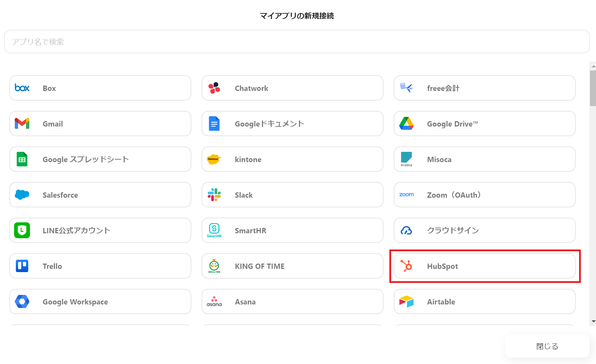Choose the Gmail app label
596x364 pixels.
pos(53,124)
